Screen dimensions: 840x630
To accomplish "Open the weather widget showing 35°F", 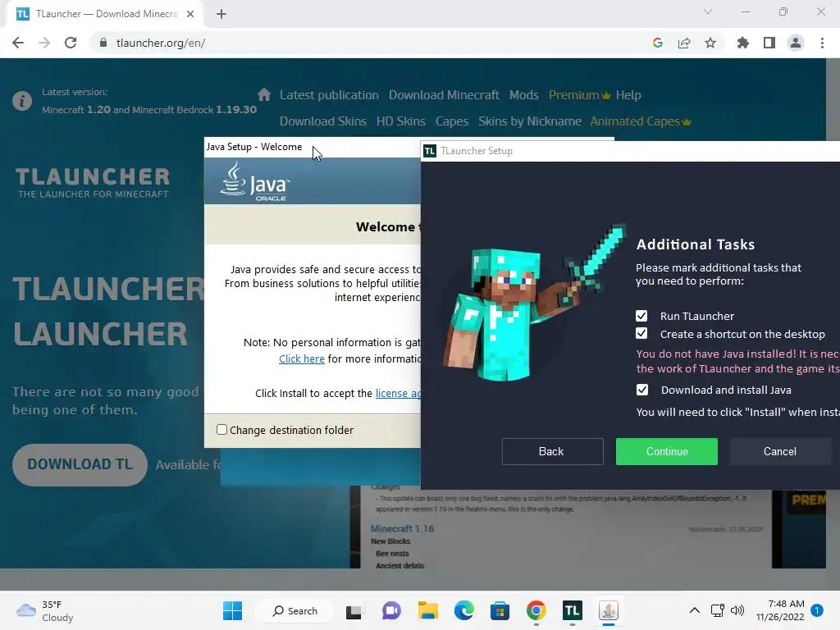I will pos(45,610).
